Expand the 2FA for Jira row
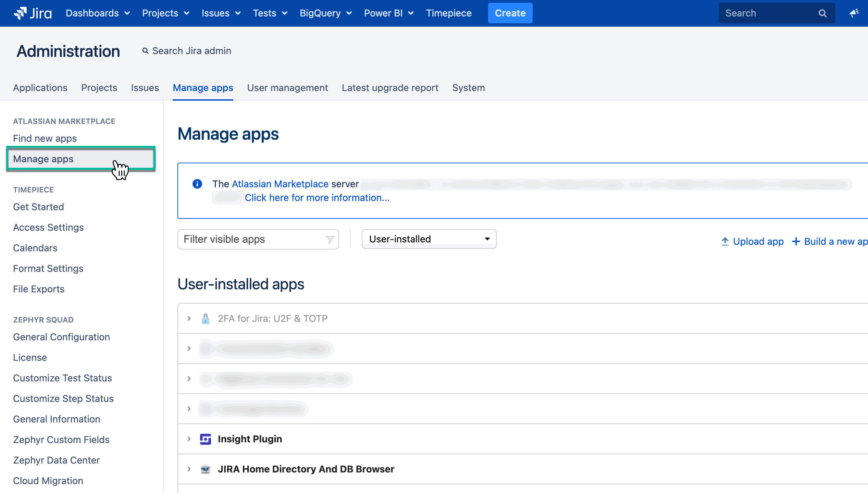 click(189, 318)
